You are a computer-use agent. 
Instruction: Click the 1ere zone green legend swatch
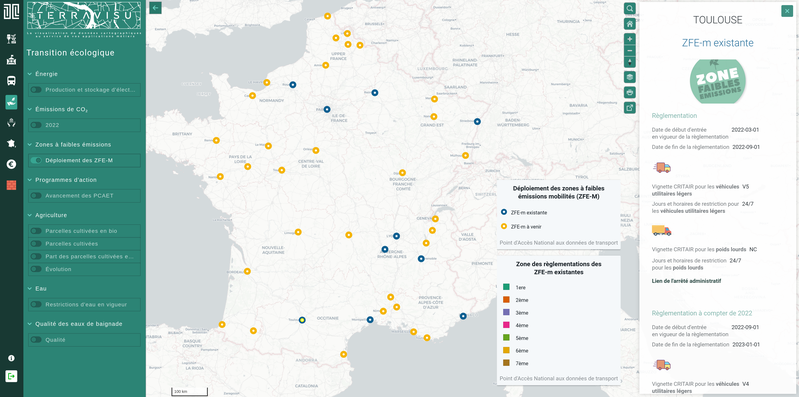coord(506,287)
